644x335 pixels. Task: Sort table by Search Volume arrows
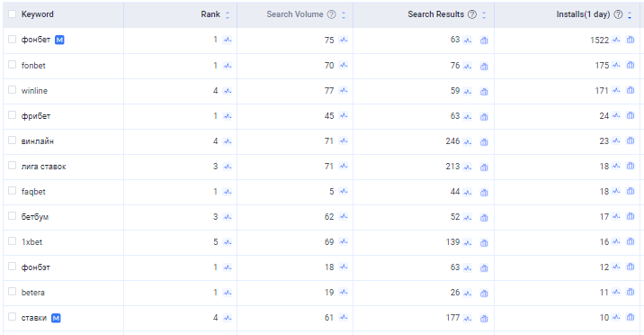click(x=344, y=14)
